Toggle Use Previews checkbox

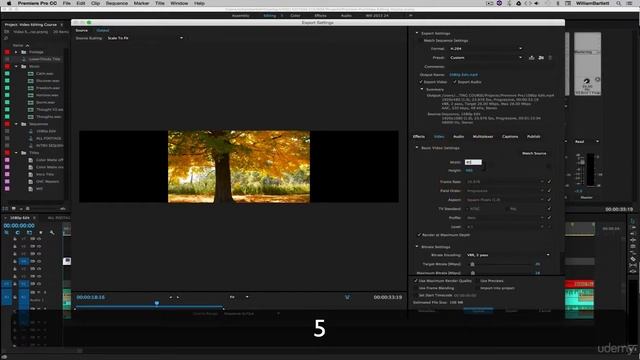477,281
